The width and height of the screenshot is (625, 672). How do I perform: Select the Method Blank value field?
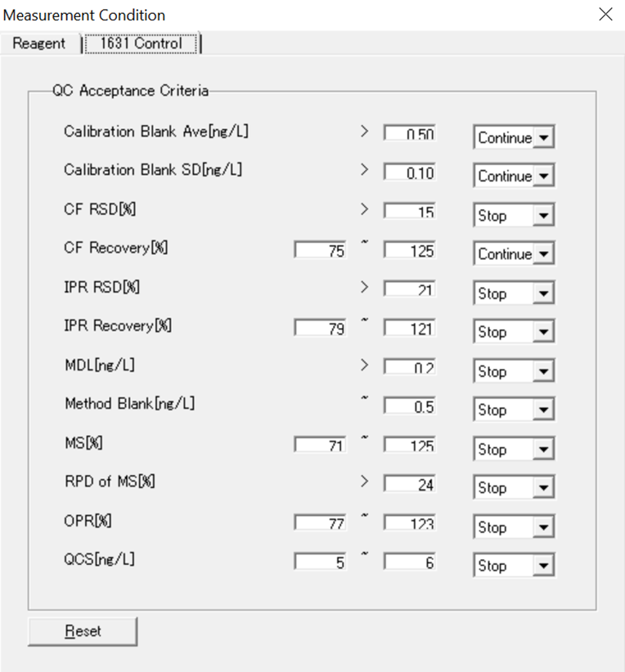(411, 406)
